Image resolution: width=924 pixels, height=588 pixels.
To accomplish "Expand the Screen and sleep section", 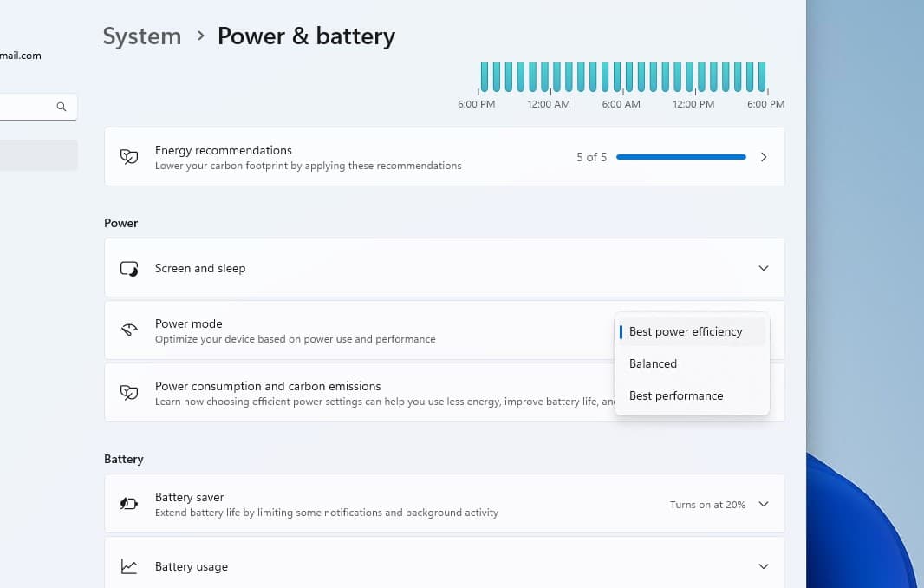I will pyautogui.click(x=764, y=268).
